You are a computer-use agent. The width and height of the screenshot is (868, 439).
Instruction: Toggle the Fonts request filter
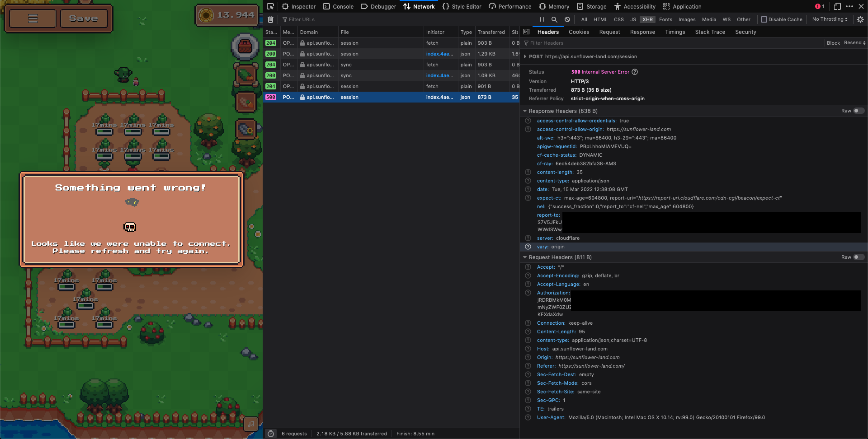[665, 19]
